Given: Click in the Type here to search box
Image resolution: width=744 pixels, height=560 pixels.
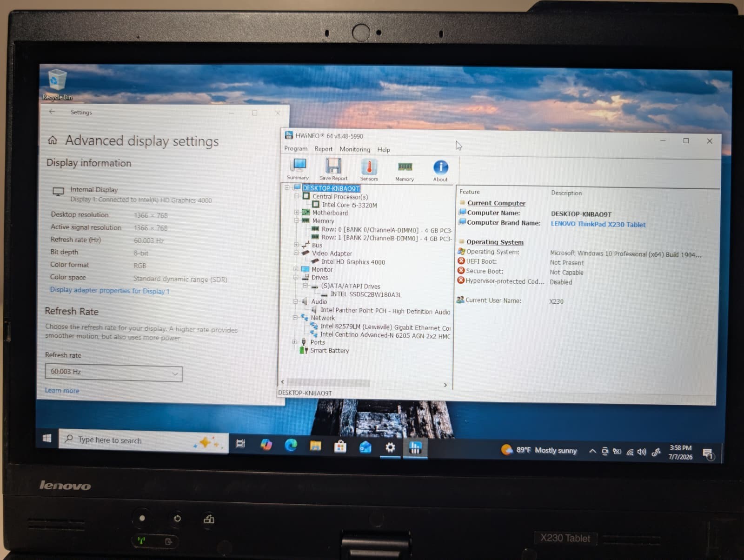Looking at the screenshot, I should [144, 440].
